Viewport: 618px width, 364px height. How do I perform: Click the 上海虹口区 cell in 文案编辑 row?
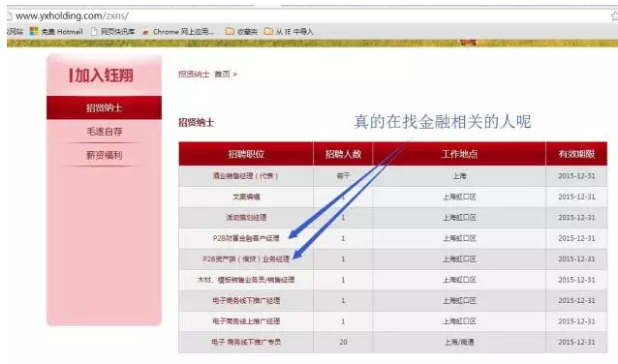[459, 197]
